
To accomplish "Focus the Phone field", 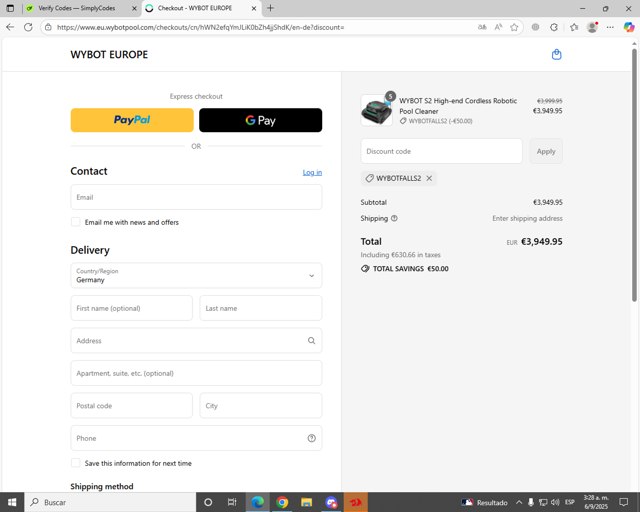I will click(x=196, y=438).
